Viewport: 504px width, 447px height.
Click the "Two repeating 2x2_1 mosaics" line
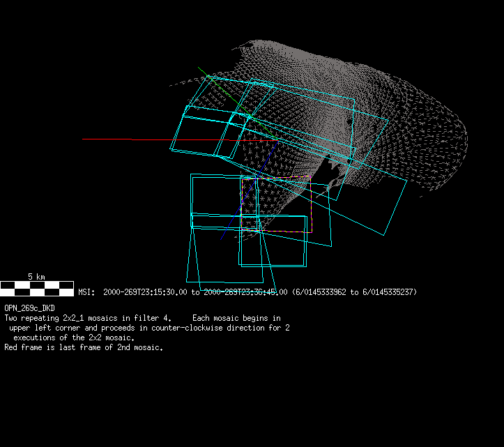[x=142, y=318]
